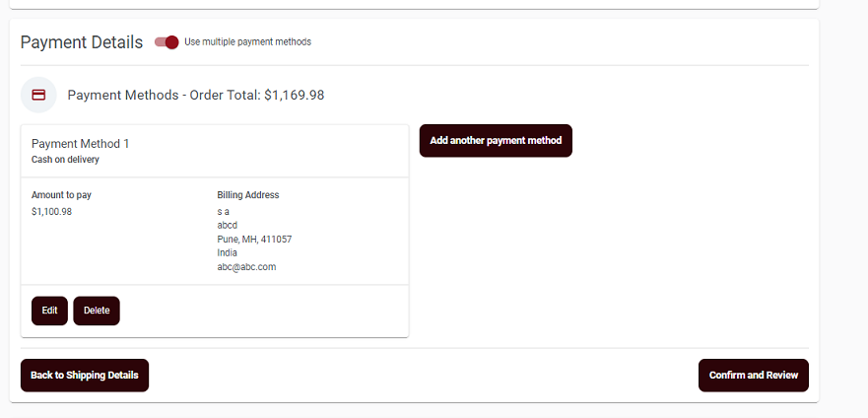Screen dimensions: 868x418
Task: Add another payment method
Action: (496, 141)
